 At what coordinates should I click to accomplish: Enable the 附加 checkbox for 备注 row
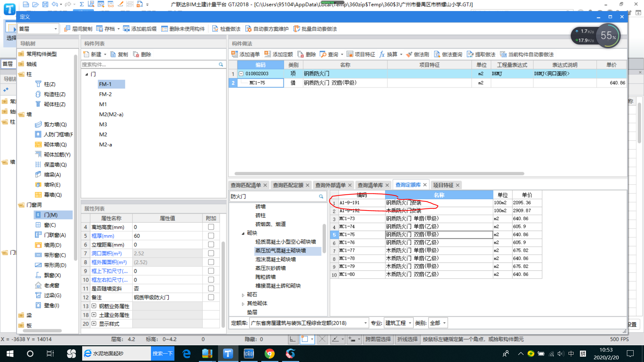coord(211,297)
